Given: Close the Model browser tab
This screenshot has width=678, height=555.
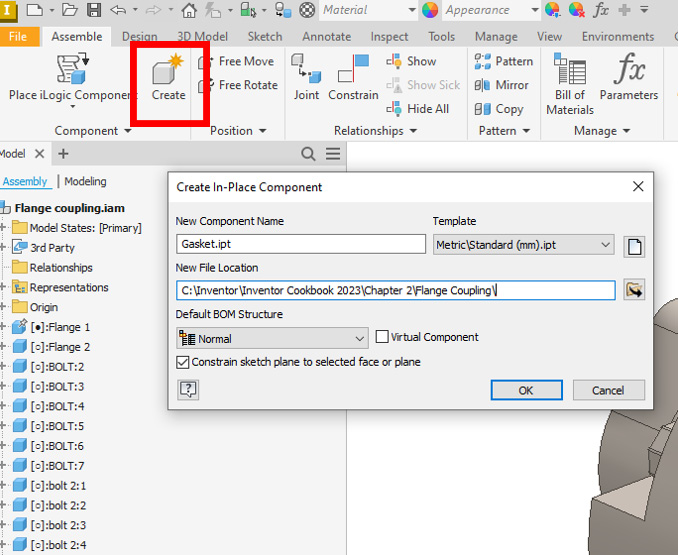Looking at the screenshot, I should tap(39, 153).
